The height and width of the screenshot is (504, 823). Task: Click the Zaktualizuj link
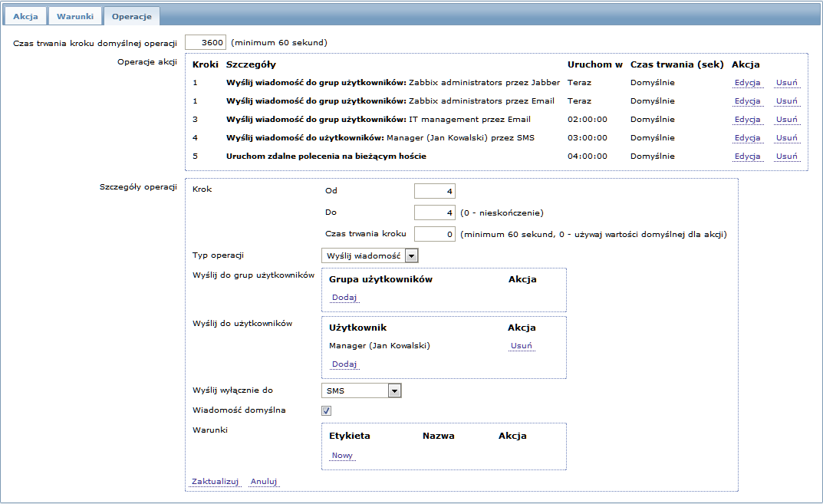click(x=216, y=482)
